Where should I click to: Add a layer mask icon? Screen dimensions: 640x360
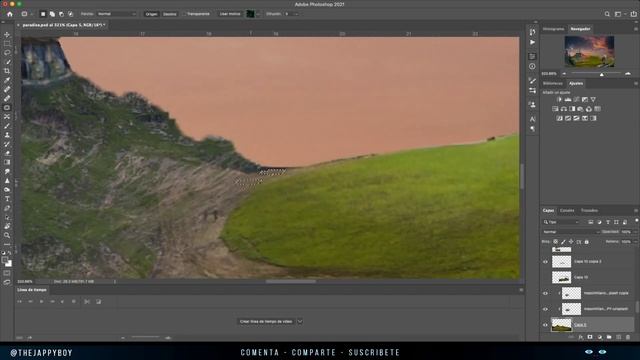590,337
